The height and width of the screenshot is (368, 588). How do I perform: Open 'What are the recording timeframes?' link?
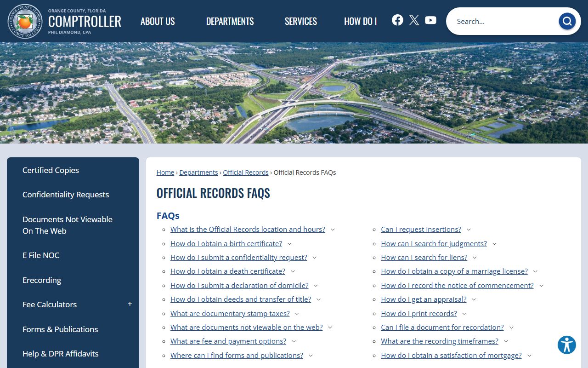click(x=440, y=341)
